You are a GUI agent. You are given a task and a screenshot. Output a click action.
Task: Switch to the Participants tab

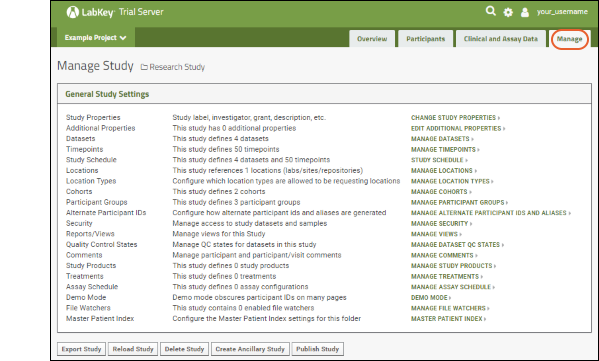click(x=426, y=39)
